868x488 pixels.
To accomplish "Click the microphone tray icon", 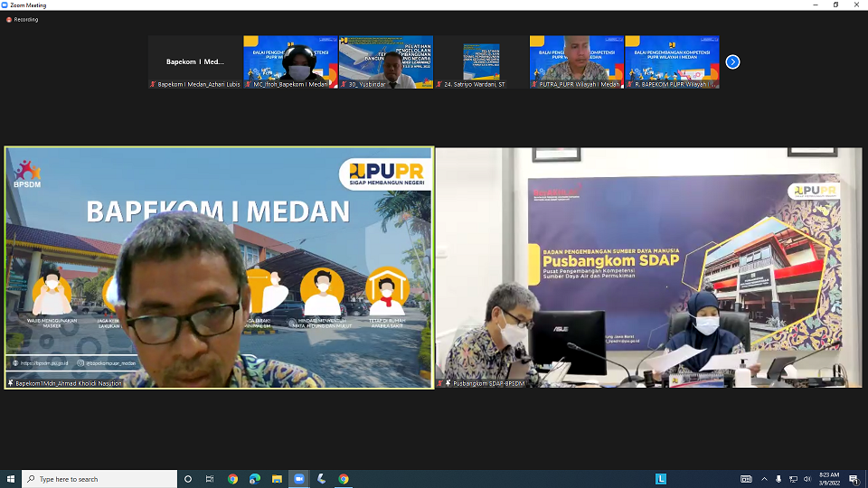I will (778, 479).
